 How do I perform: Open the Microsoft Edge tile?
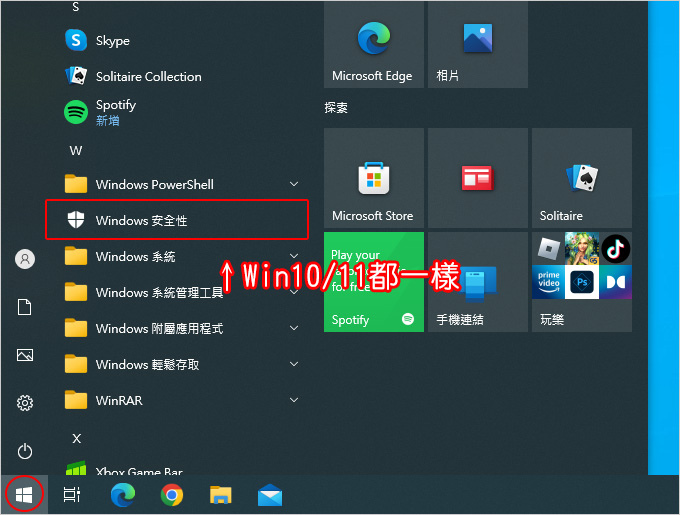pyautogui.click(x=373, y=44)
